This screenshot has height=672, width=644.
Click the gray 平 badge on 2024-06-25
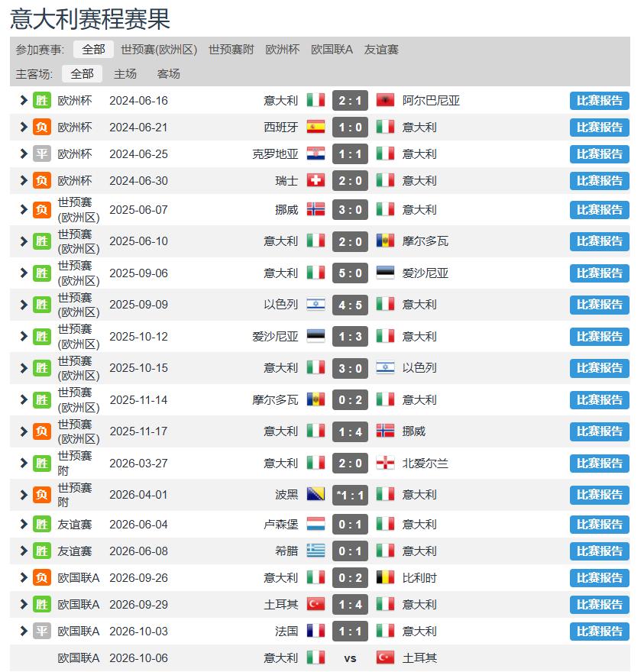[41, 153]
